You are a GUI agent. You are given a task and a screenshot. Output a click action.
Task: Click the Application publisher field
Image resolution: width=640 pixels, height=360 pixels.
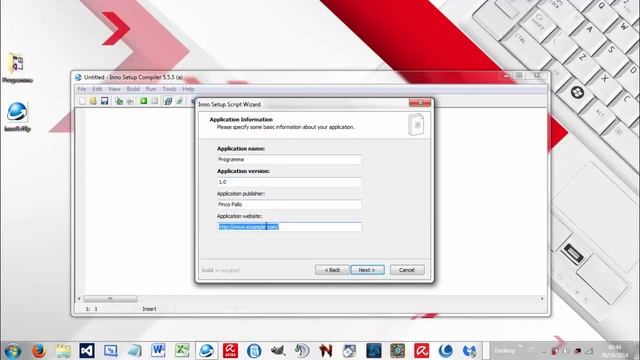click(x=289, y=204)
